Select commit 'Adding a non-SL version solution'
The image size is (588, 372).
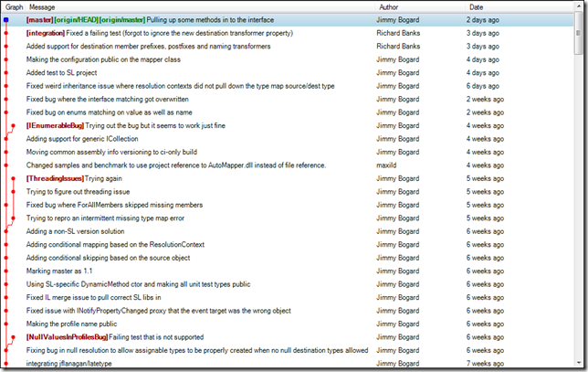click(x=76, y=231)
